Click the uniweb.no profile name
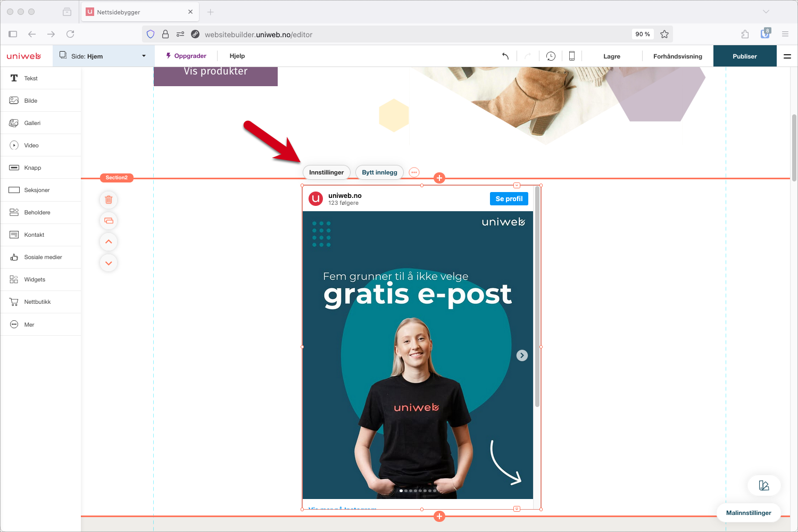 click(x=345, y=196)
